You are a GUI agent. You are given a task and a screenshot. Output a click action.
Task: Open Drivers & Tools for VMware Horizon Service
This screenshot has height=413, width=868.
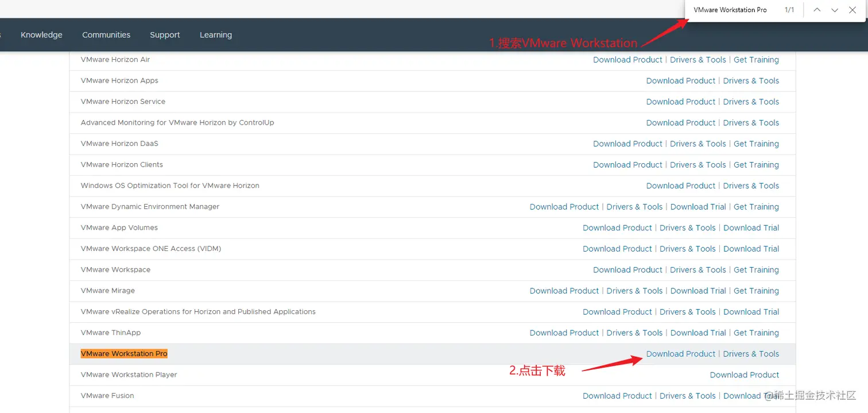click(x=751, y=102)
